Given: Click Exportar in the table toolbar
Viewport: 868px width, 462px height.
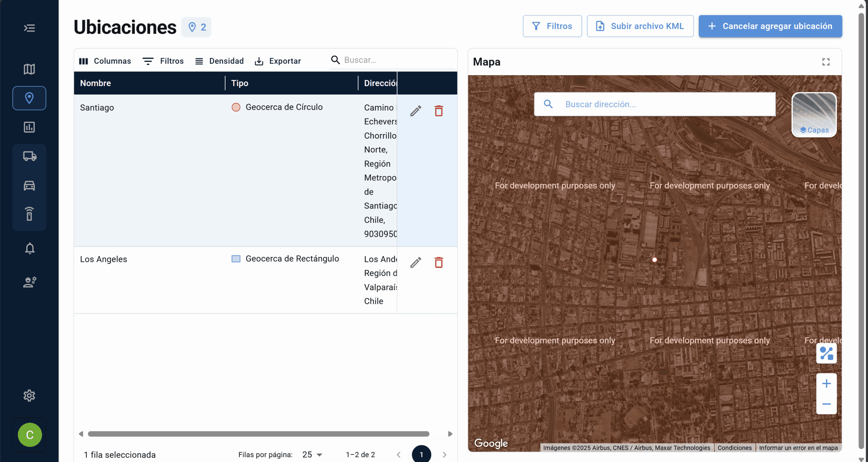Looking at the screenshot, I should [278, 61].
